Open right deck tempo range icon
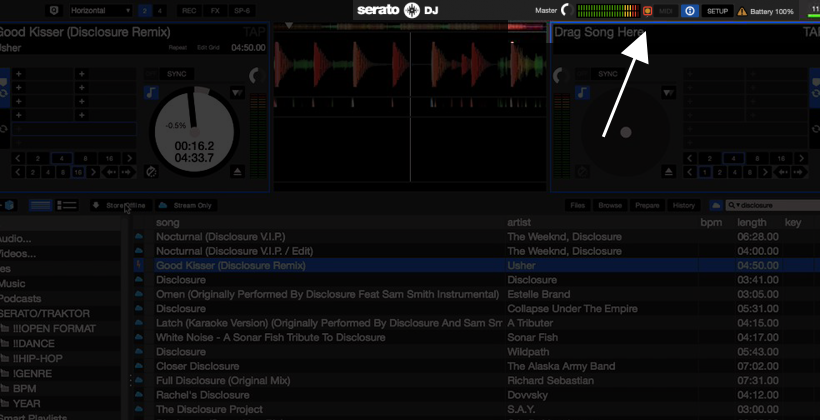 click(668, 93)
